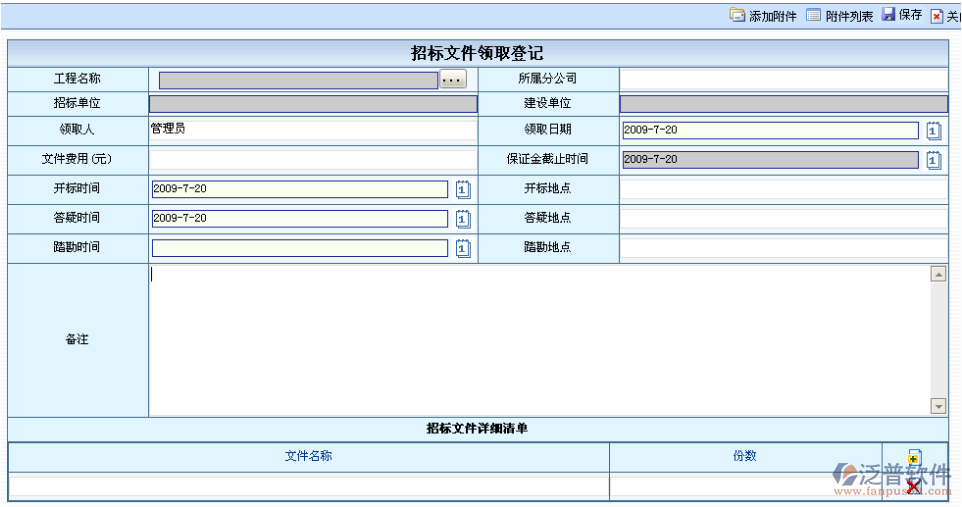Click the 答疑时间 date field
962x507 pixels.
click(300, 219)
